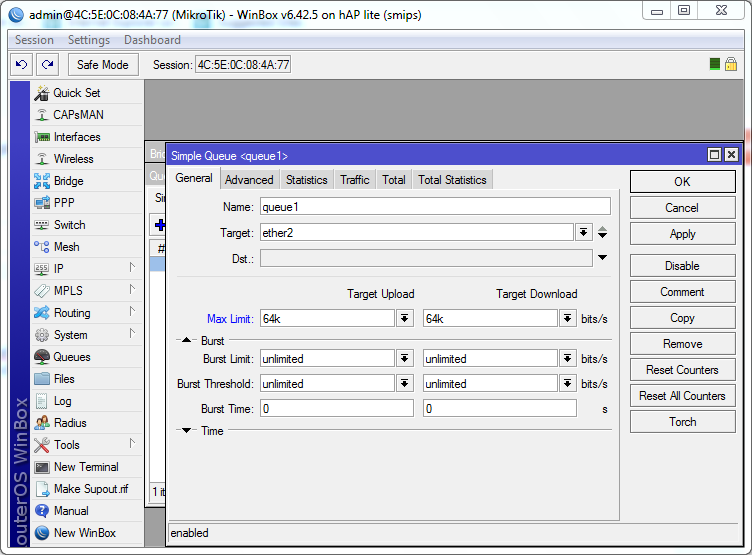The width and height of the screenshot is (752, 555).
Task: Click Make Supout.rif
Action: tap(88, 489)
